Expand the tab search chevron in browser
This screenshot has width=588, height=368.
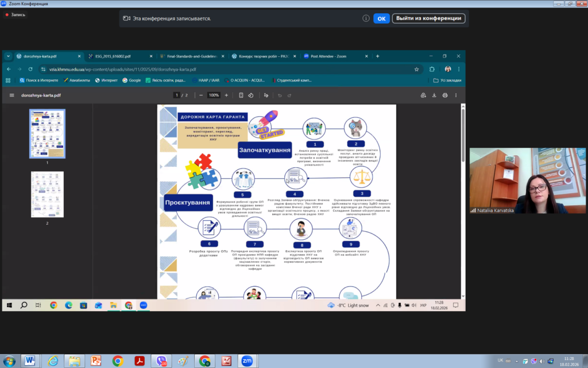point(8,56)
